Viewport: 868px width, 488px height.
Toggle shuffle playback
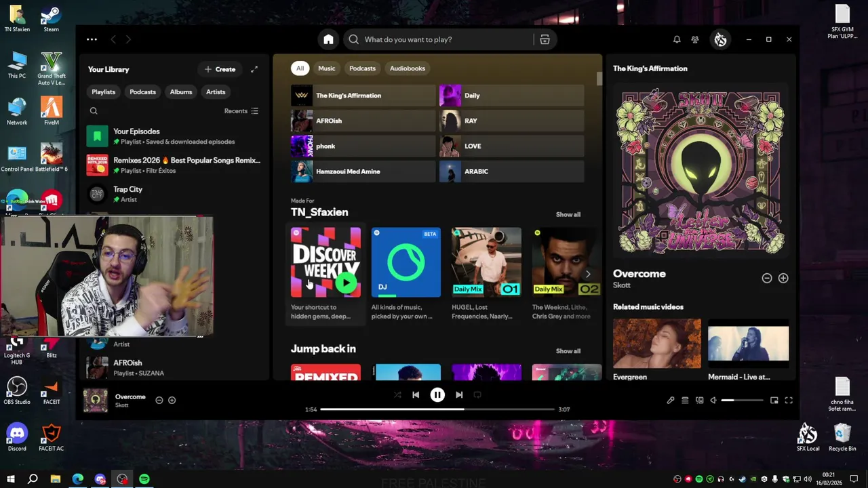pos(397,394)
